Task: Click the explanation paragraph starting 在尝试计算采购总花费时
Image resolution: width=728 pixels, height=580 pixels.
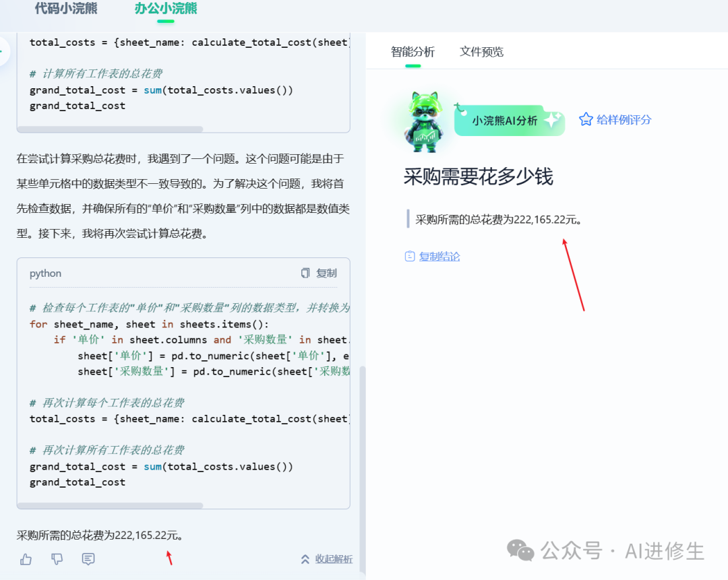Action: tap(183, 196)
